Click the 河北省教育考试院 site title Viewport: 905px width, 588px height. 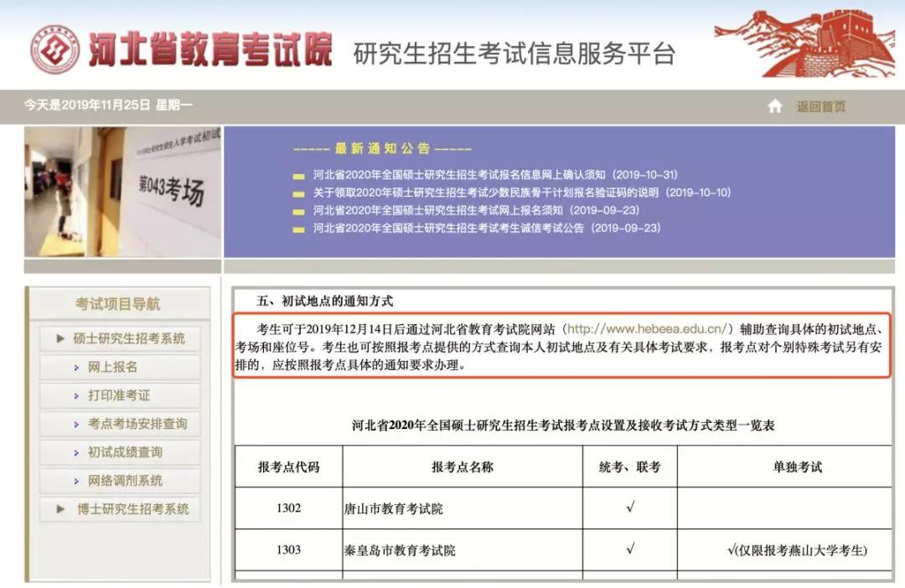210,49
